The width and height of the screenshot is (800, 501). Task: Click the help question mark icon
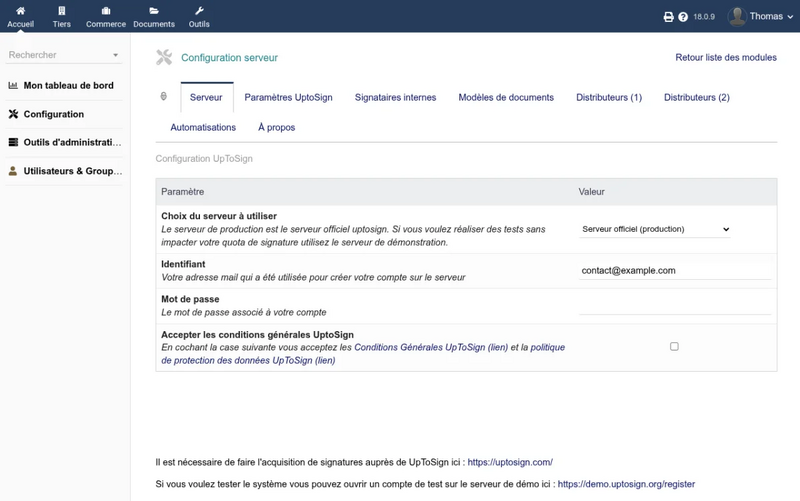point(683,17)
